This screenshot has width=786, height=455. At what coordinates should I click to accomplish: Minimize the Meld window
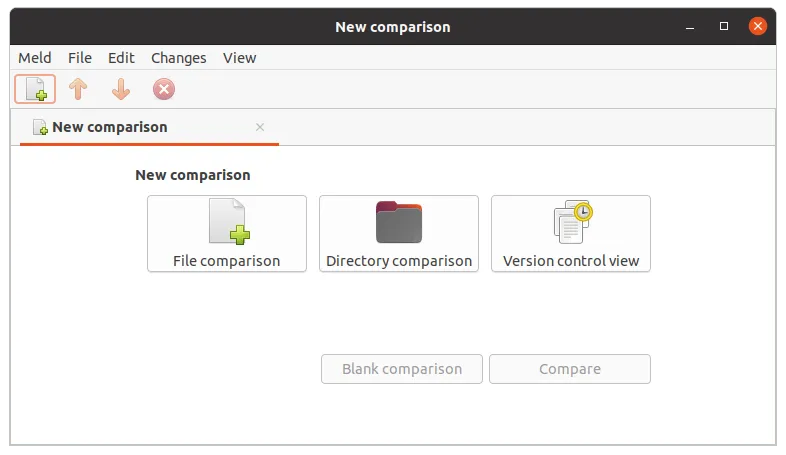690,27
